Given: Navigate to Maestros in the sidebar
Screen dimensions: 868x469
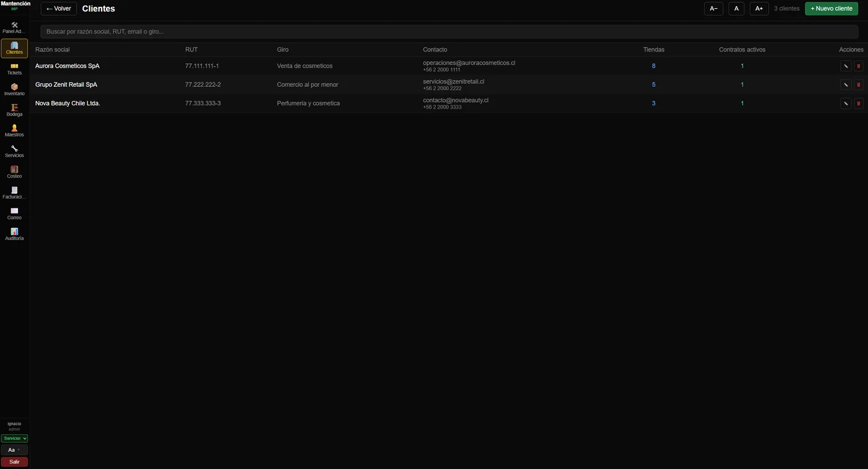Looking at the screenshot, I should click(x=14, y=131).
